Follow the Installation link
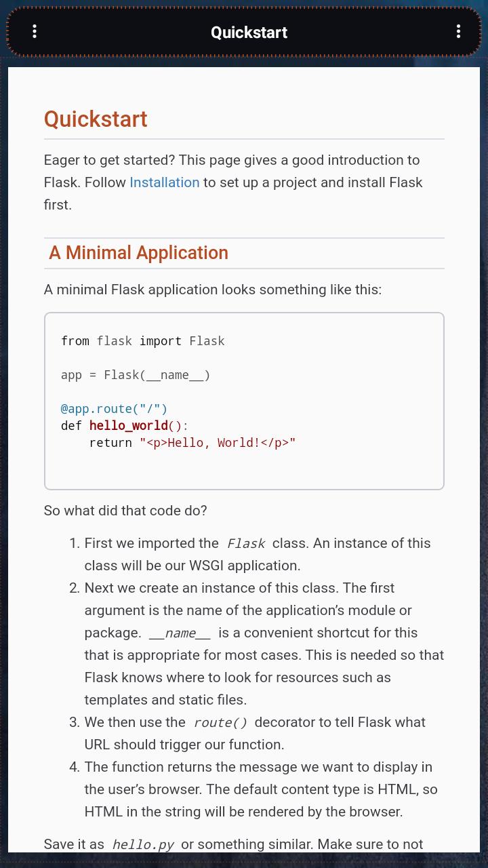This screenshot has height=868, width=488. [x=164, y=182]
